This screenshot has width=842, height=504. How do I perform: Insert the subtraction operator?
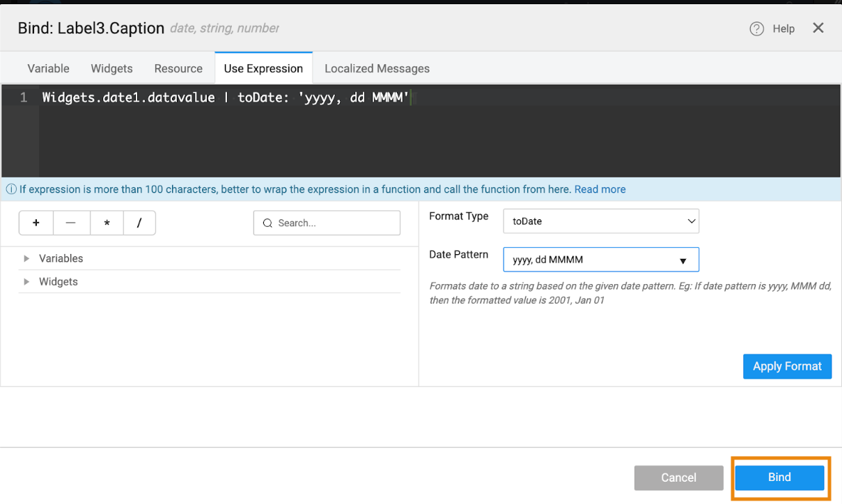pyautogui.click(x=70, y=223)
